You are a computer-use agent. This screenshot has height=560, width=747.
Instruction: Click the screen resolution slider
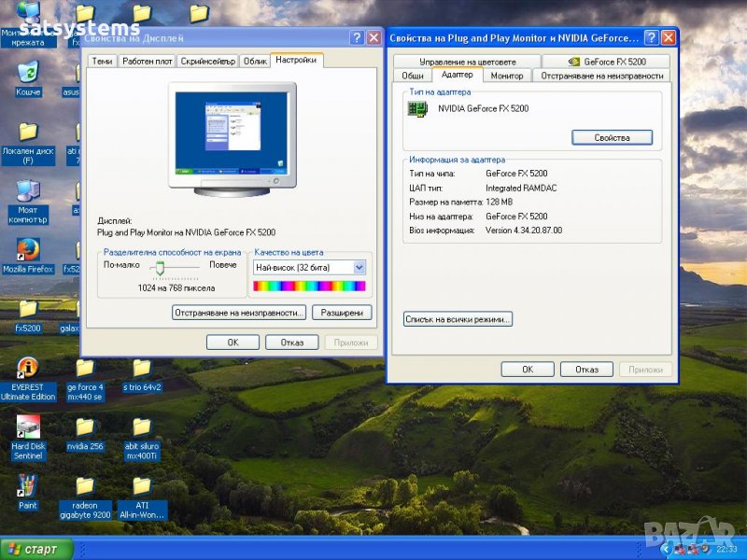(x=161, y=267)
